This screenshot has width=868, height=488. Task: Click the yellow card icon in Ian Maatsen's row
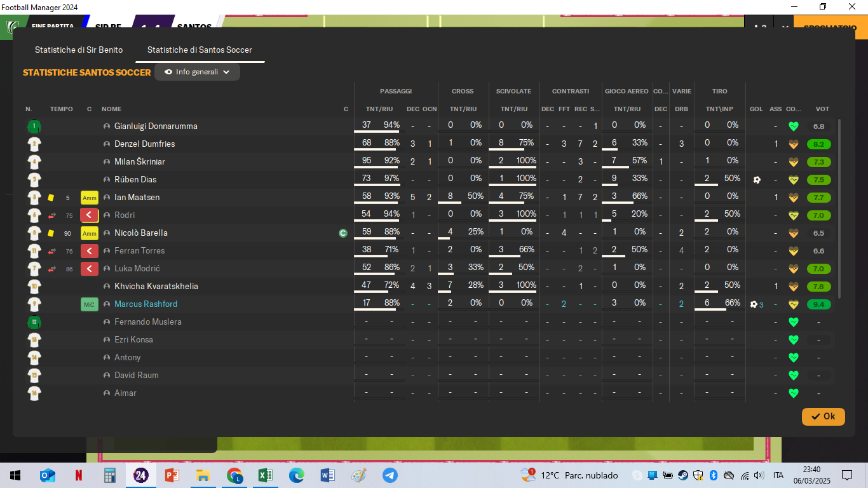pos(51,198)
